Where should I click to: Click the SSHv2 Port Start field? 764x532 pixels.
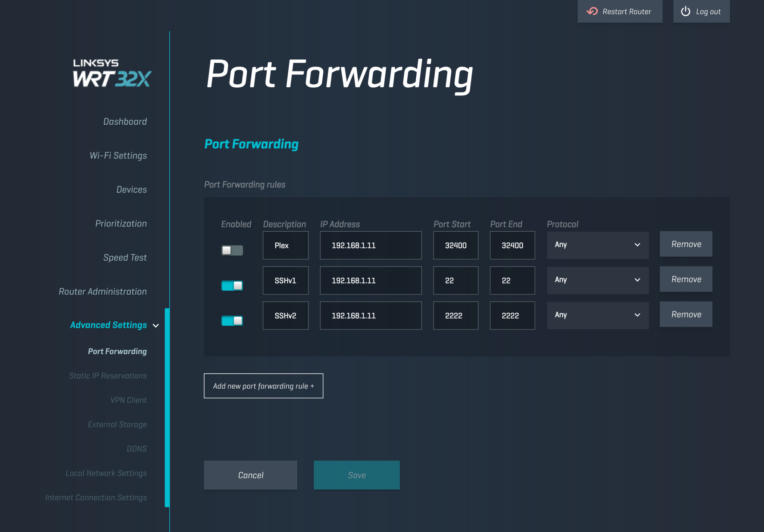455,316
